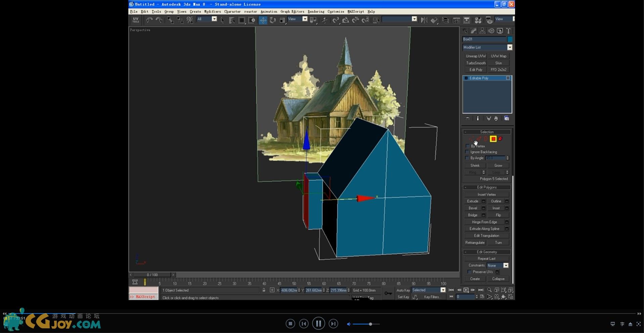
Task: Select the Edge sub-object level icon
Action: click(x=479, y=139)
